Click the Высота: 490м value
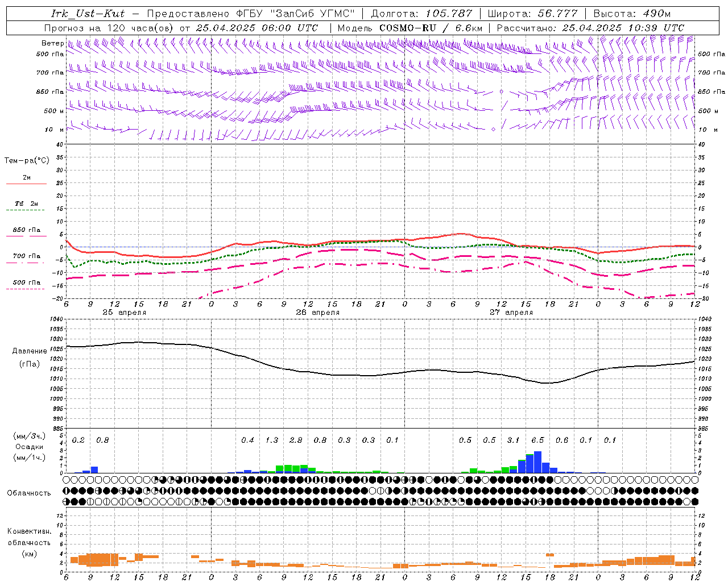Image resolution: width=728 pixels, height=582 pixels. [632, 14]
